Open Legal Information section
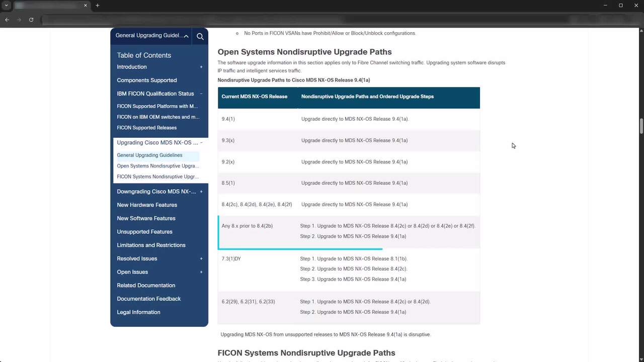Viewport: 644px width, 362px height. 138,312
